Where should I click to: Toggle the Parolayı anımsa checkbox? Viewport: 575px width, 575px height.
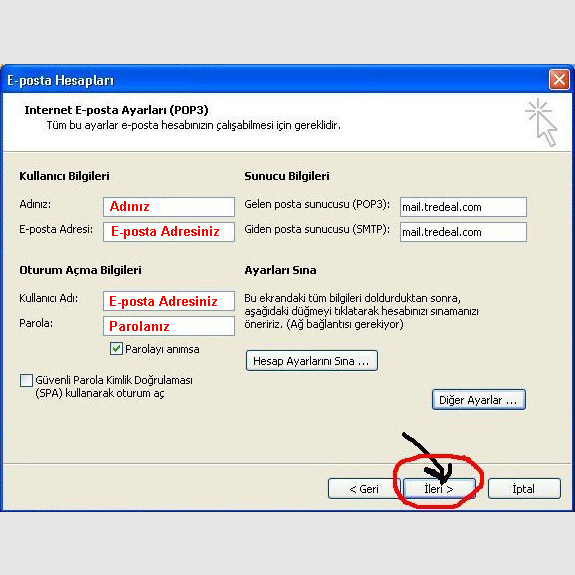[x=116, y=348]
